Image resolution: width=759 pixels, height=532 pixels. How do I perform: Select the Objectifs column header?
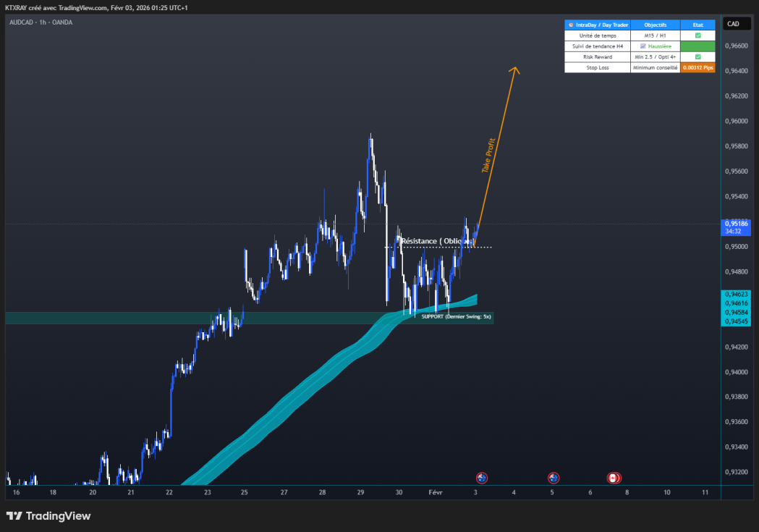[x=656, y=24]
